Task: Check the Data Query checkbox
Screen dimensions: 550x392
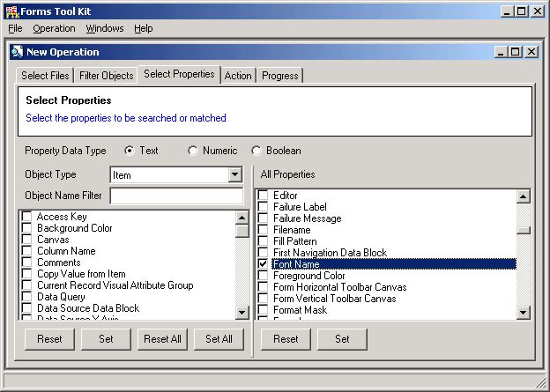Action: (27, 297)
